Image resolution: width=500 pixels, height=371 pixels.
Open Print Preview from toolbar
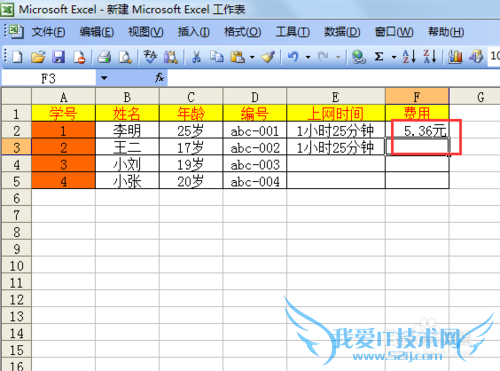click(x=125, y=57)
